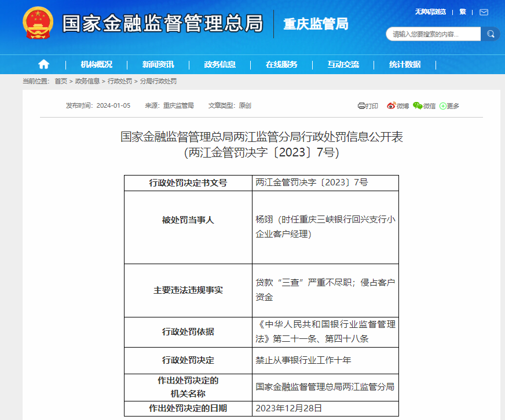Click 首页 in the breadcrumb
The image size is (505, 420).
click(x=61, y=81)
